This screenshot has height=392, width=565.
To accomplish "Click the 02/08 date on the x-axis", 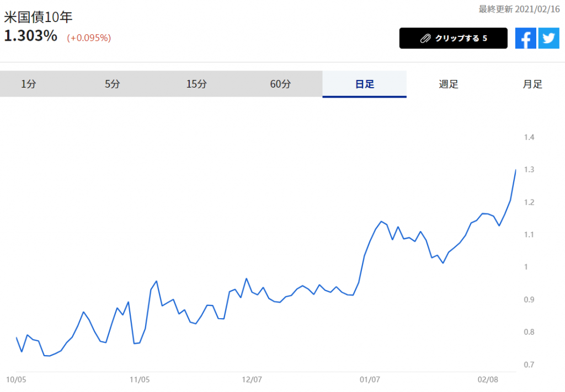I will (x=488, y=380).
